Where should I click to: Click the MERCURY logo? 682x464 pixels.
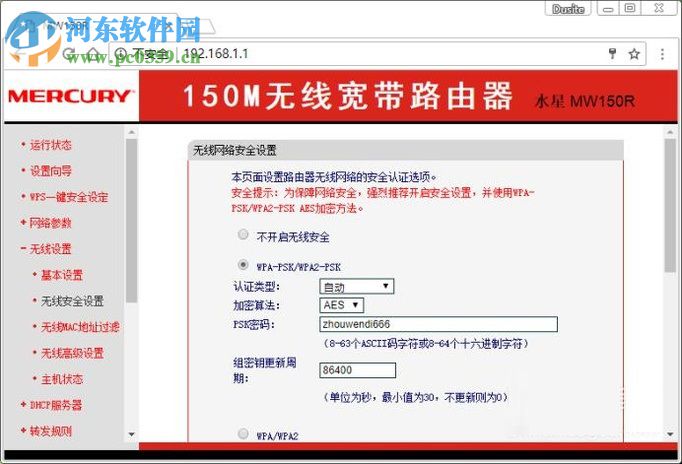click(70, 96)
